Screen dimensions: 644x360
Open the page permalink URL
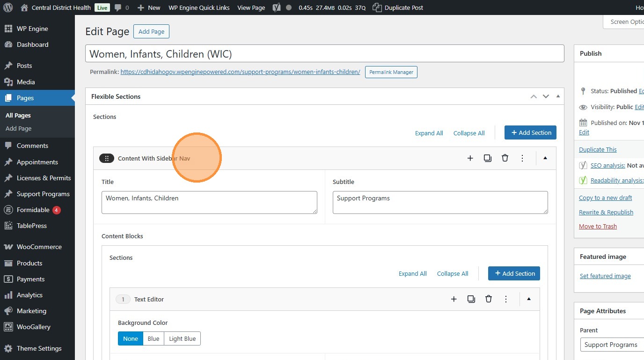pyautogui.click(x=240, y=72)
